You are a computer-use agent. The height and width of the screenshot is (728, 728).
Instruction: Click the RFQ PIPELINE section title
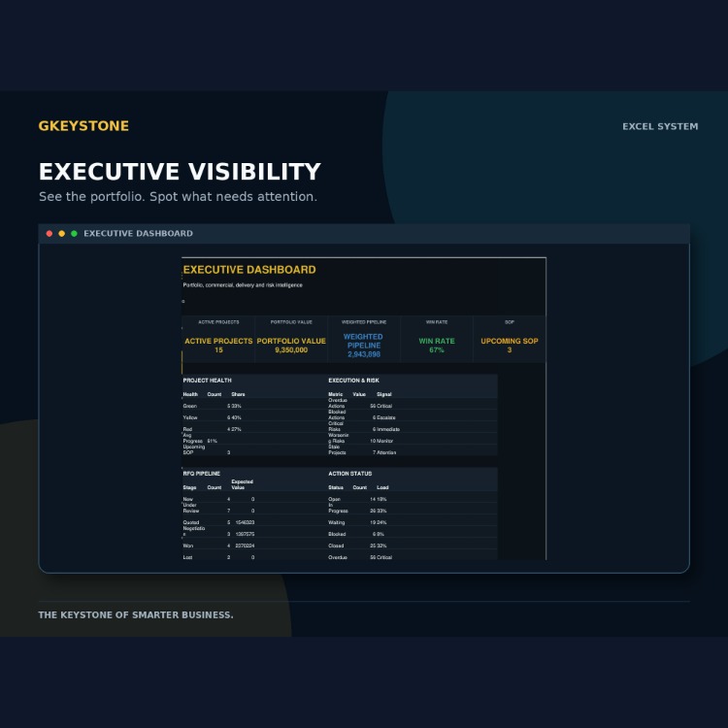pyautogui.click(x=202, y=474)
